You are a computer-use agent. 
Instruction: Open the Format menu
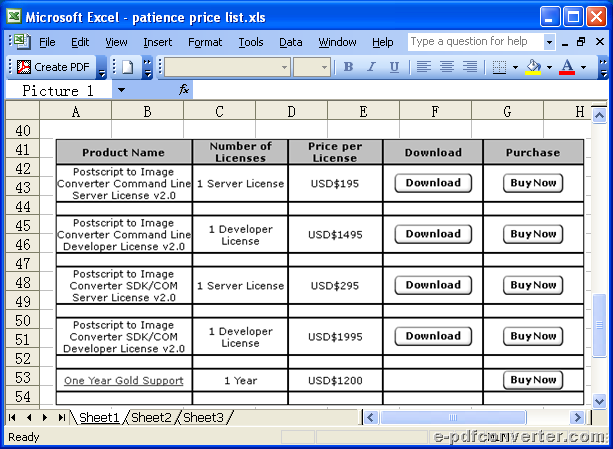pos(205,42)
